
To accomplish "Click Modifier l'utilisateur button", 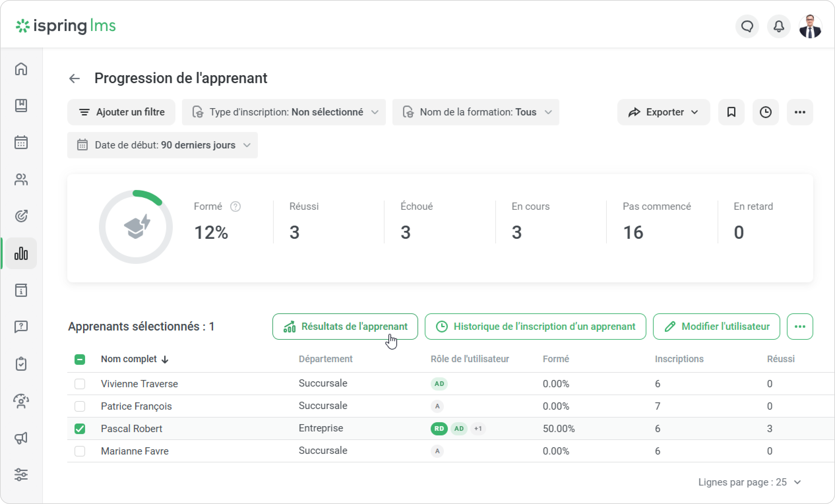I will tap(716, 327).
